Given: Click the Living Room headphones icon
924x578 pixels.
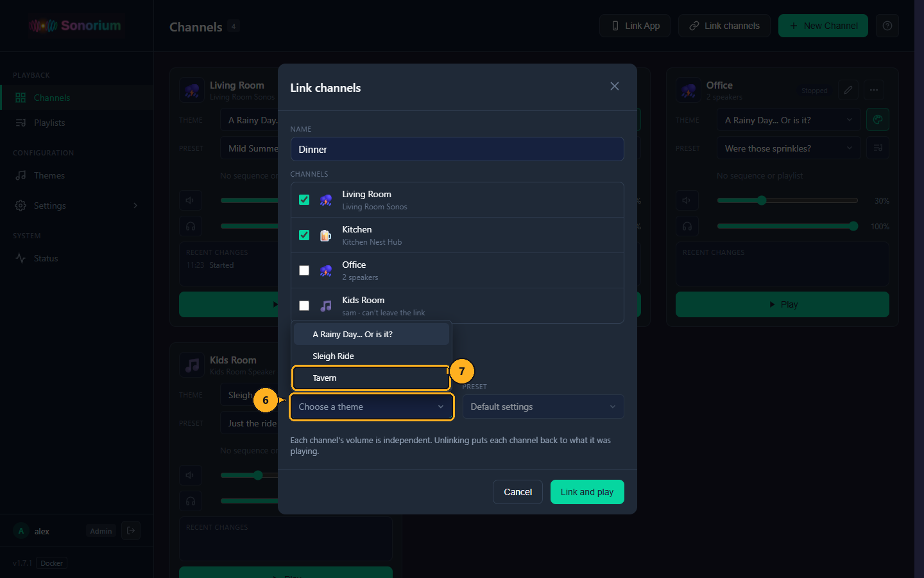Looking at the screenshot, I should point(190,226).
